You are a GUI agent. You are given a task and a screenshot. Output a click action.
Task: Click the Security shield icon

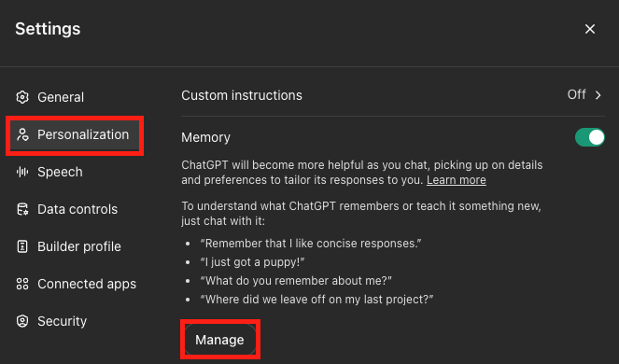pos(22,321)
